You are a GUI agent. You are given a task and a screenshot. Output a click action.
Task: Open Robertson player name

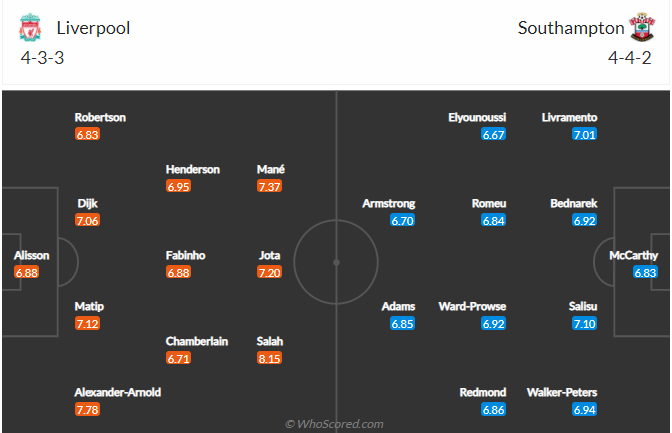[x=100, y=117]
